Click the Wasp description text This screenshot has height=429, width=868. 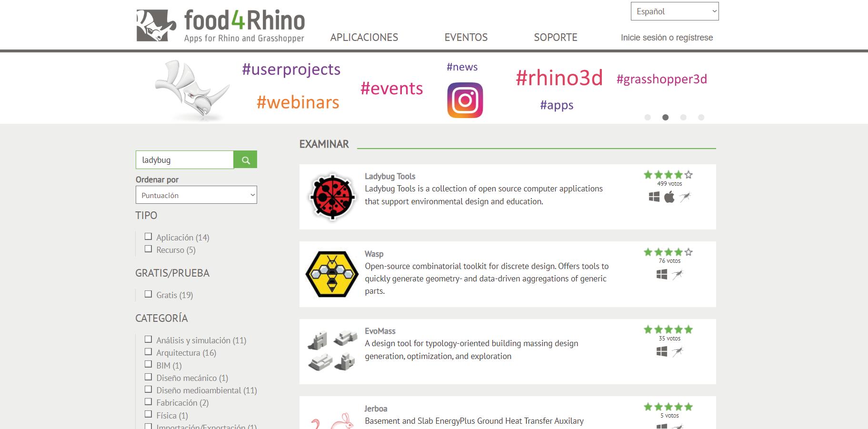tap(487, 279)
